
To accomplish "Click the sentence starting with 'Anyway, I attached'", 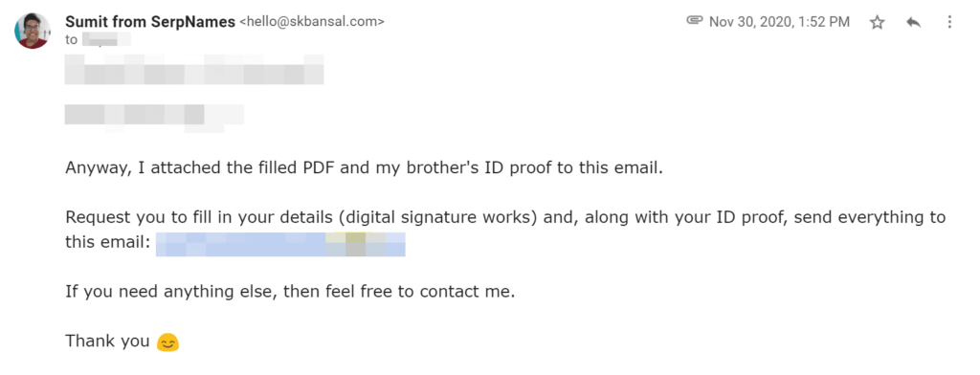I will [364, 169].
